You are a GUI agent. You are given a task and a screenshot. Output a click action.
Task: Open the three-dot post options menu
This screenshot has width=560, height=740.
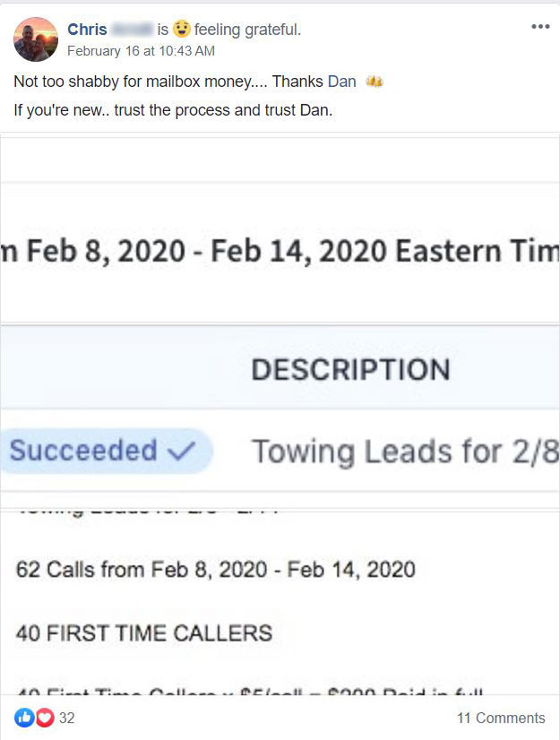coord(540,27)
